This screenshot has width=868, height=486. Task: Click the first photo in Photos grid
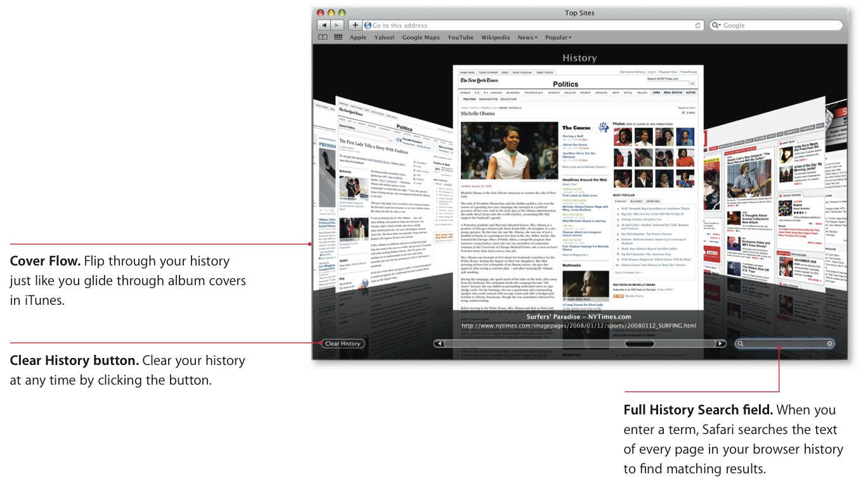[623, 137]
